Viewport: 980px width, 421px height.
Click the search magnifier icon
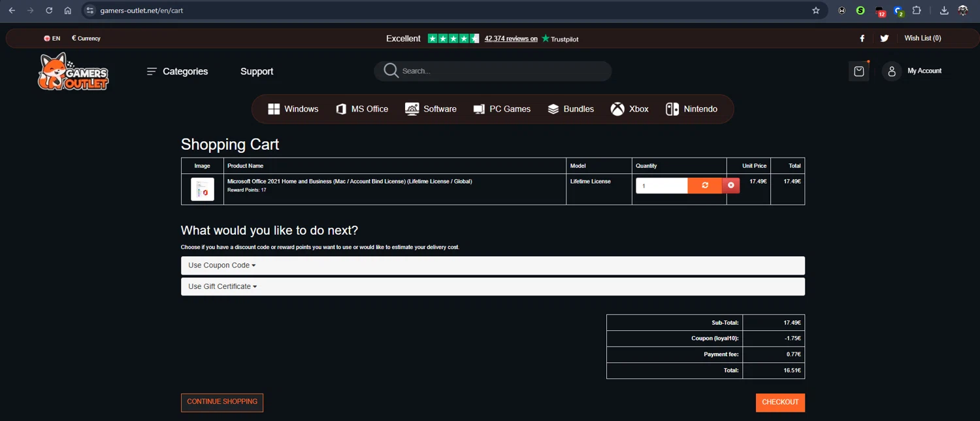click(x=391, y=71)
